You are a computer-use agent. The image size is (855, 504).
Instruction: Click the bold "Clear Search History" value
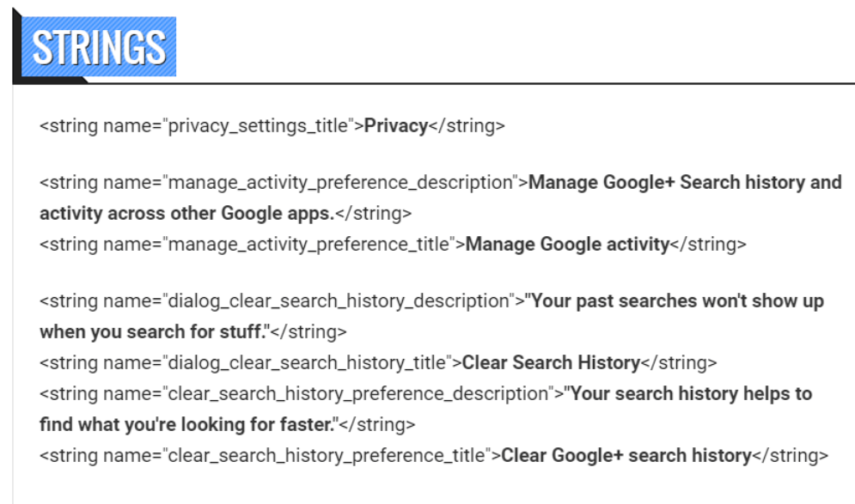pos(551,362)
